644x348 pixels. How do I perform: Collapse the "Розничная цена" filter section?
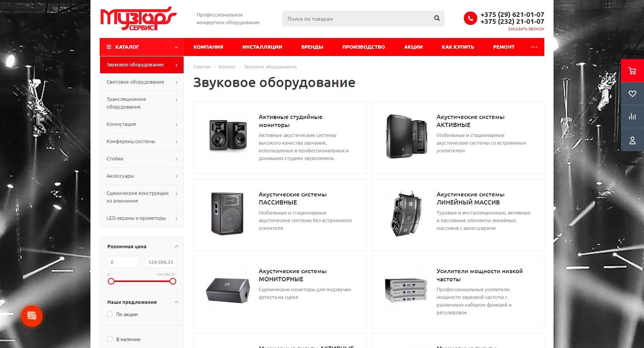[176, 247]
